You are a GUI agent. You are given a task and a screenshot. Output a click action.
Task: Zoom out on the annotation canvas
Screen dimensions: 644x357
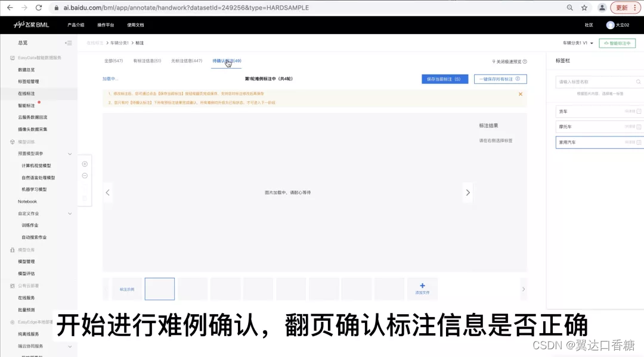85,175
